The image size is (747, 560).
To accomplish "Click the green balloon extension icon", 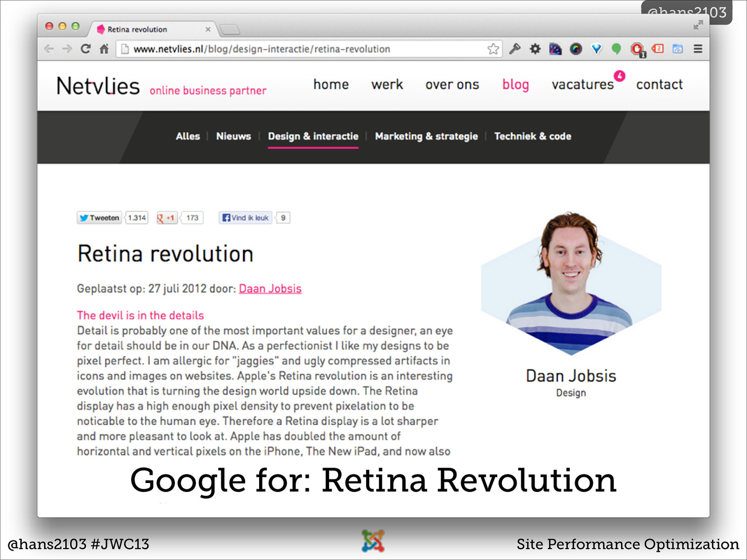I will [x=616, y=49].
